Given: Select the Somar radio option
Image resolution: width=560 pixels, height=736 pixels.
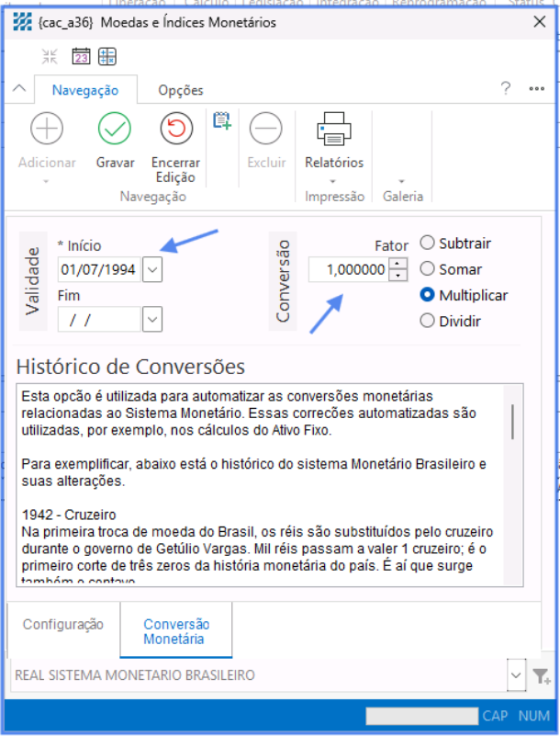Looking at the screenshot, I should click(x=427, y=269).
